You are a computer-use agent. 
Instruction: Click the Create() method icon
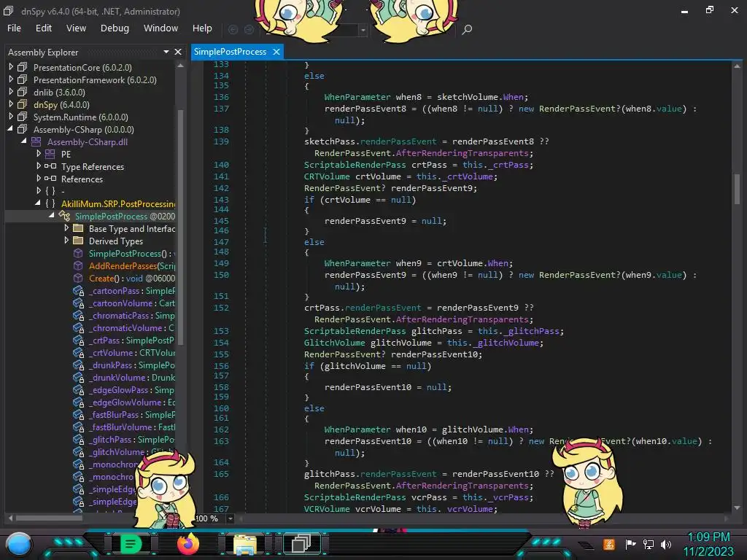coord(78,278)
